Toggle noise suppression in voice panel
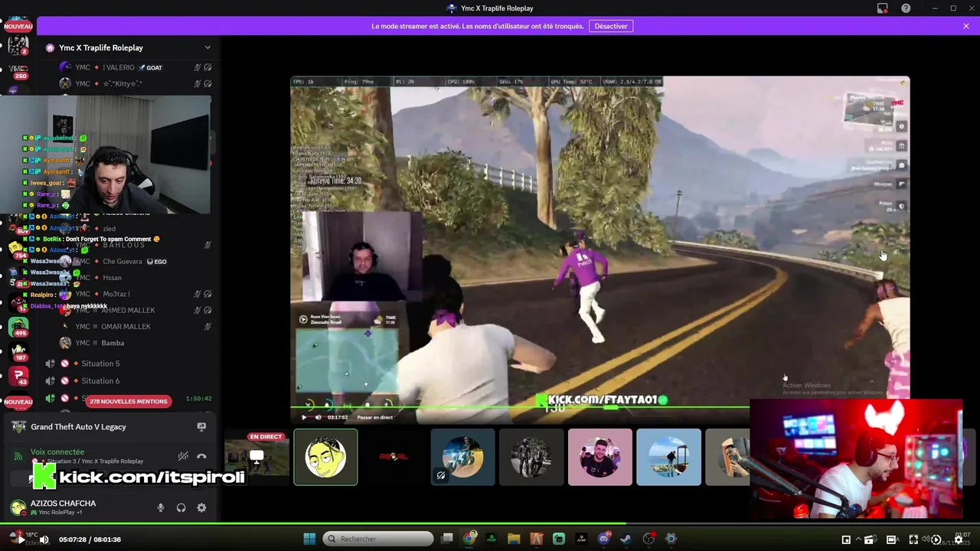The image size is (980, 551). click(183, 456)
